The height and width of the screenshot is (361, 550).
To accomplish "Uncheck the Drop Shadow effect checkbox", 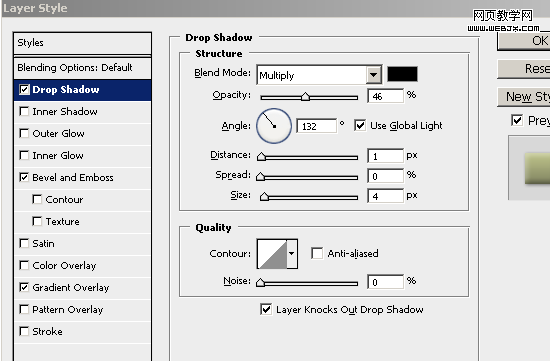I will pyautogui.click(x=24, y=90).
